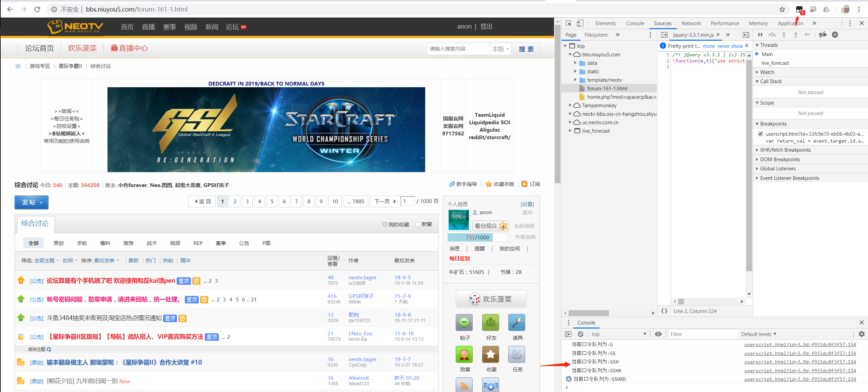The height and width of the screenshot is (392, 868).
Task: Uncheck the userscript breakpoint checkbox
Action: pos(761,134)
